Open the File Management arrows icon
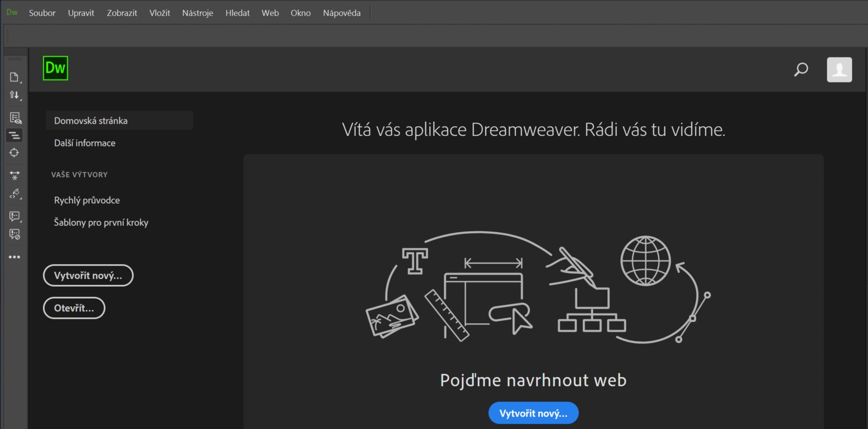 click(15, 95)
